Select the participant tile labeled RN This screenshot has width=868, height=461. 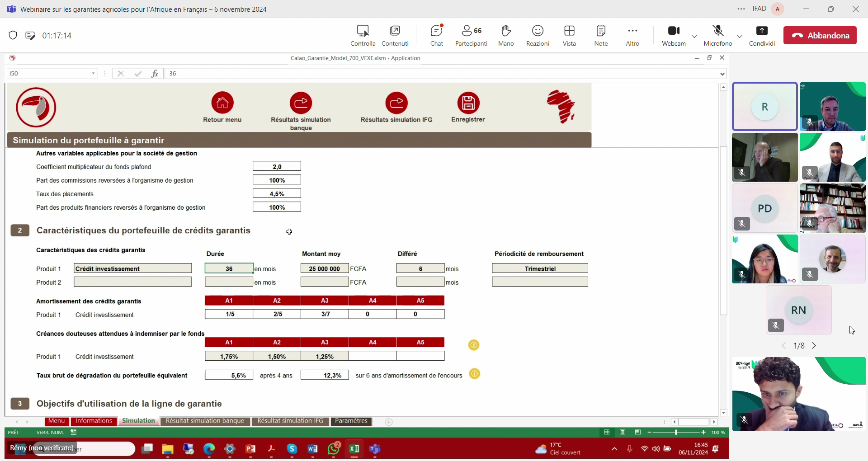[x=799, y=310]
